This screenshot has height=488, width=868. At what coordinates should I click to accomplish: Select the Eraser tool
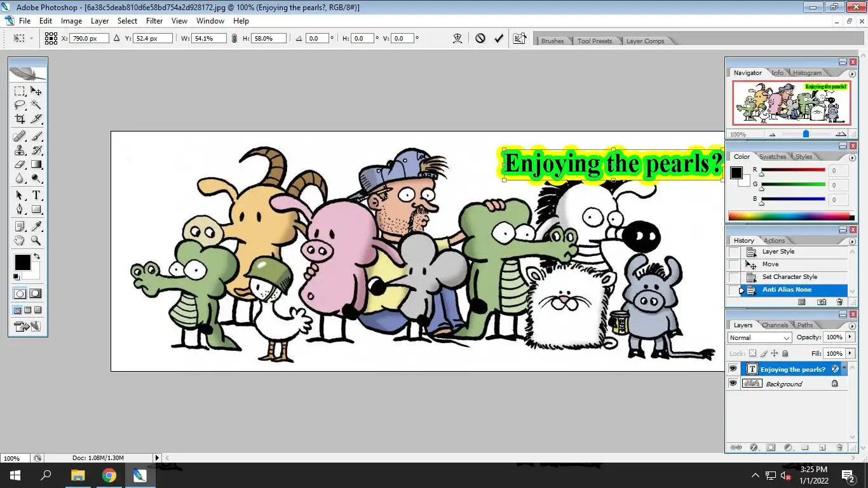20,165
